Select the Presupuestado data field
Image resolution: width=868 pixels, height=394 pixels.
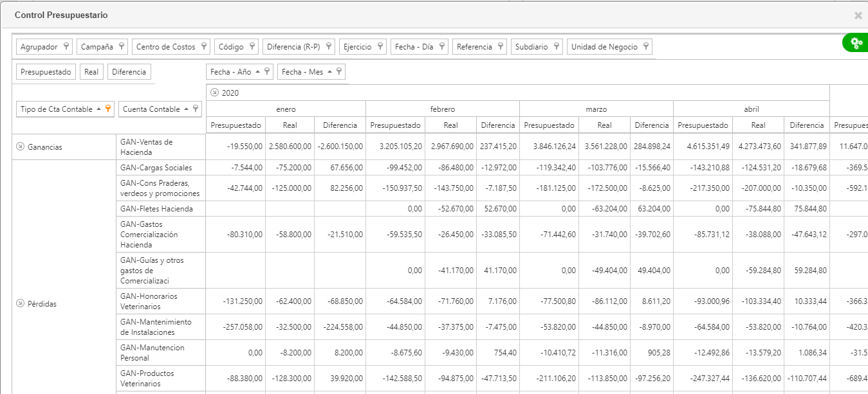[x=46, y=72]
